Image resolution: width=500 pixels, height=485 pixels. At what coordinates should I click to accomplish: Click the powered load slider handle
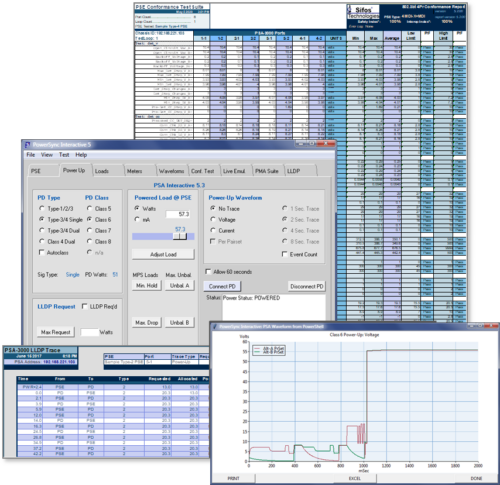pos(180,236)
